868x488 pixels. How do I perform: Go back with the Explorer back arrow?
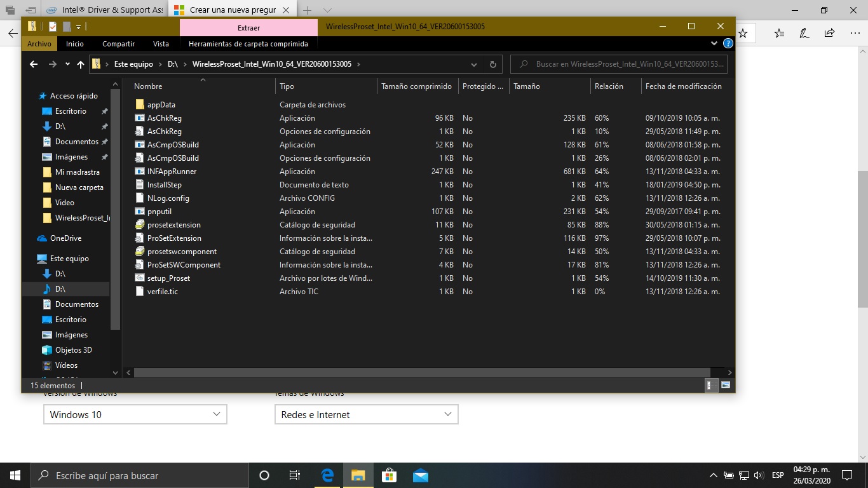point(34,64)
